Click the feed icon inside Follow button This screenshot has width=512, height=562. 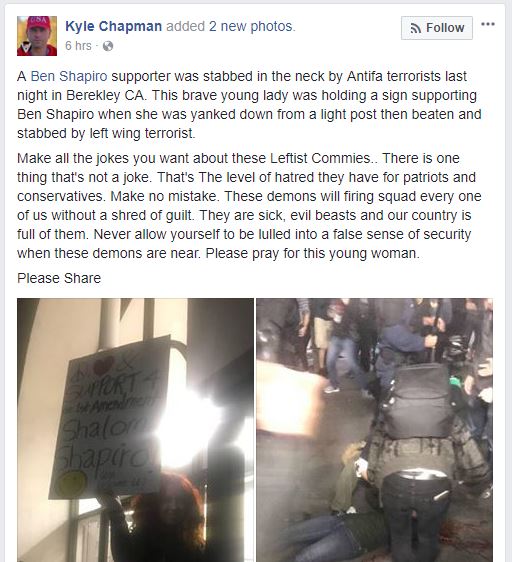(x=415, y=28)
